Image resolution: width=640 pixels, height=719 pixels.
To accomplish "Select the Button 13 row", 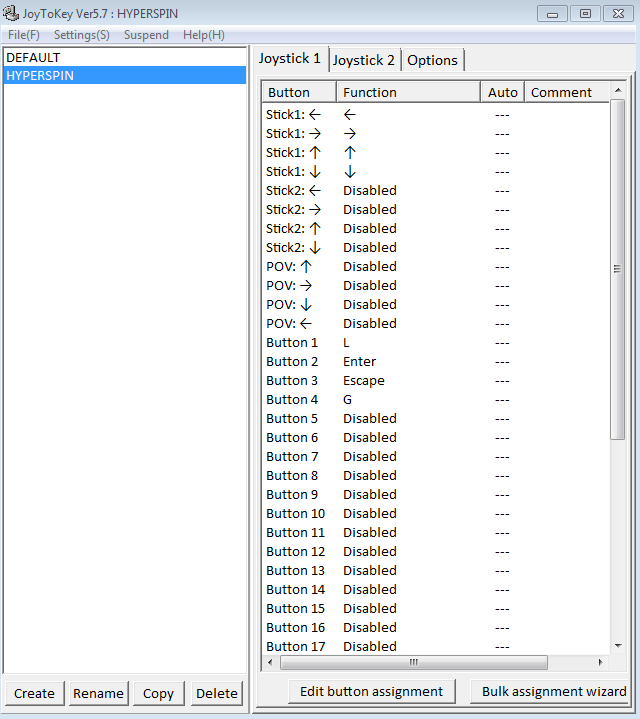I will (436, 571).
